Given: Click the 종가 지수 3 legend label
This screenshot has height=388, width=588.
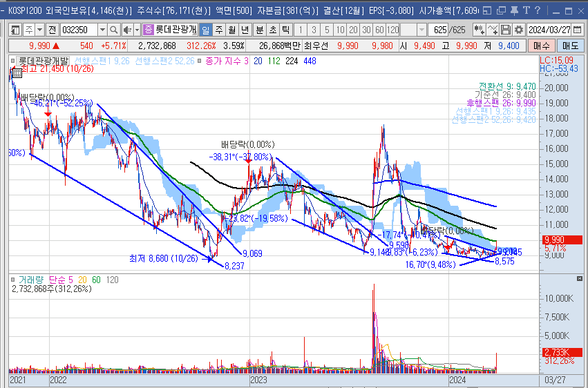Looking at the screenshot, I should [x=227, y=61].
